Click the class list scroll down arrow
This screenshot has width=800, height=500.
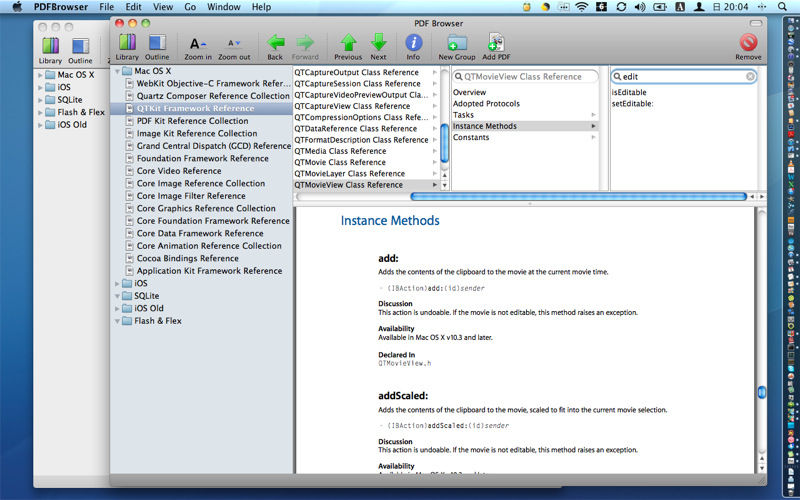pyautogui.click(x=444, y=185)
